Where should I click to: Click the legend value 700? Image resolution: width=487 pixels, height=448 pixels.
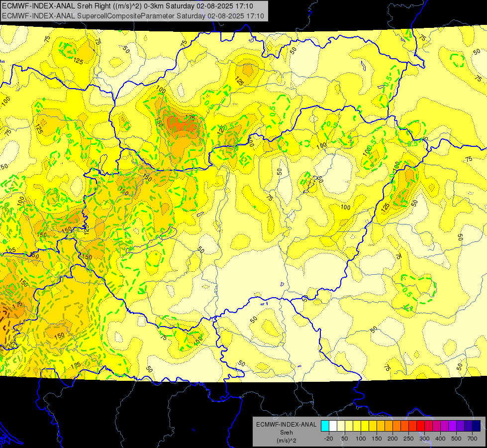[472, 439]
